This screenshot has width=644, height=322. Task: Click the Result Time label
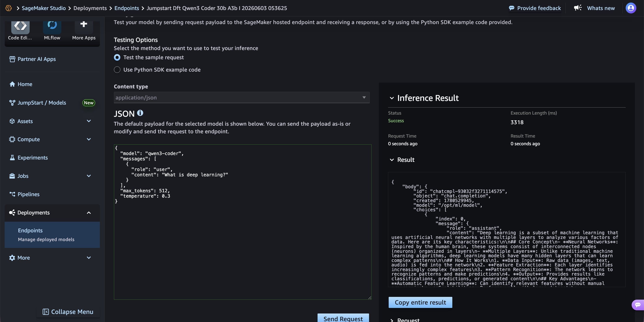[x=523, y=136]
